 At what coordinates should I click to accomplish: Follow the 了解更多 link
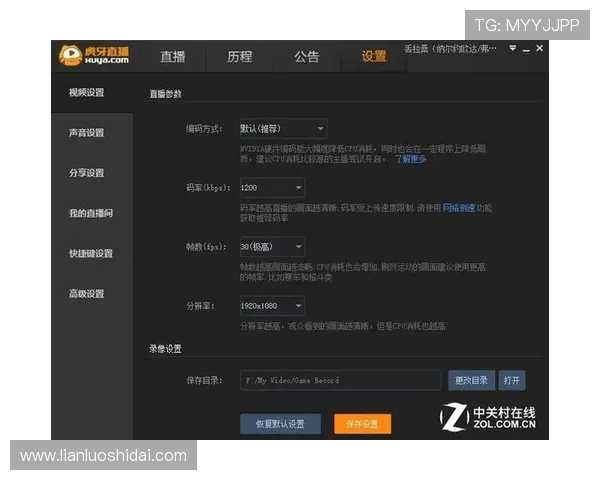point(411,159)
